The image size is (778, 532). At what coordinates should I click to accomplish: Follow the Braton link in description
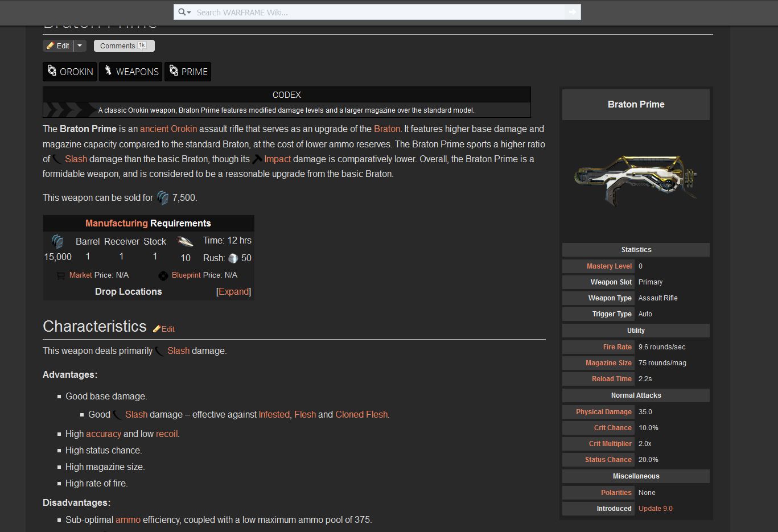pyautogui.click(x=387, y=129)
